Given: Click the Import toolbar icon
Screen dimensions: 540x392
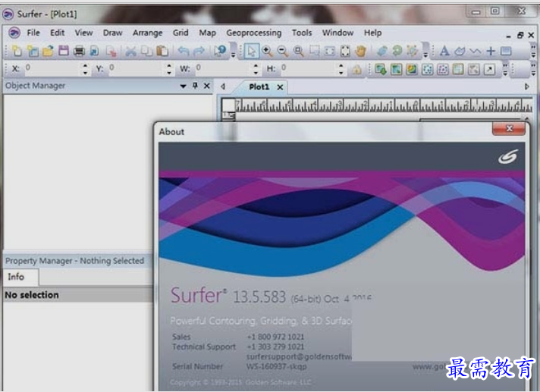Looking at the screenshot, I should (x=94, y=51).
